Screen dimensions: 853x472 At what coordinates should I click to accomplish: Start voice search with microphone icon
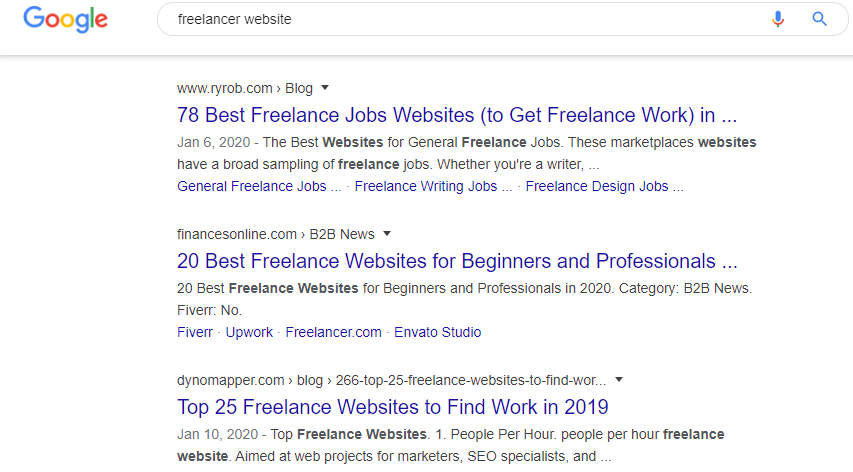tap(778, 19)
